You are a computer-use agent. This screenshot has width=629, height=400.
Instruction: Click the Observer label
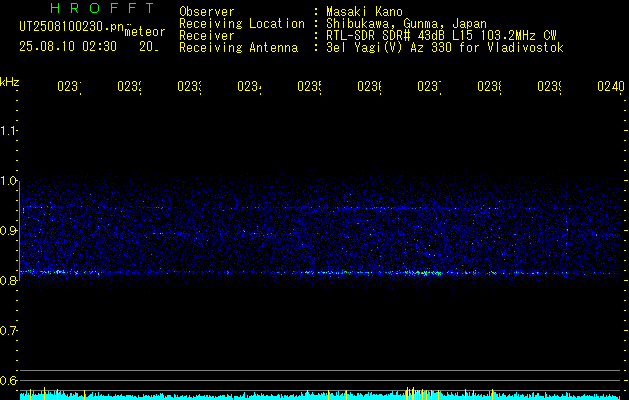[207, 12]
